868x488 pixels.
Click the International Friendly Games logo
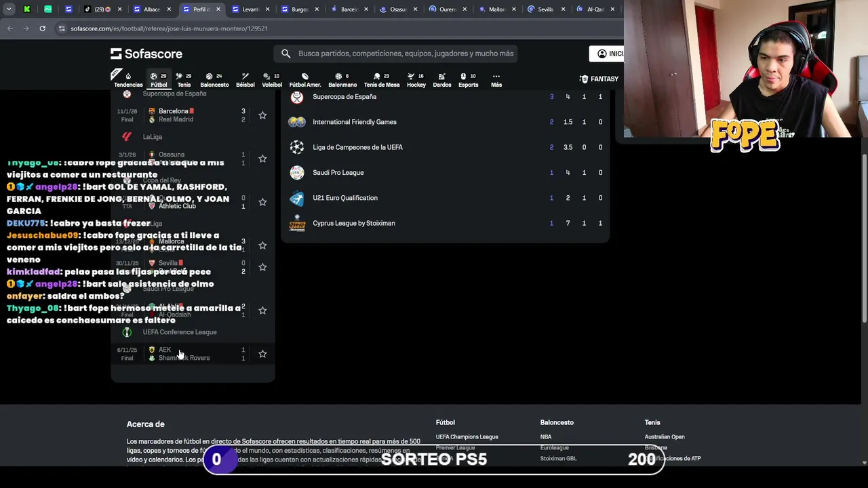(x=296, y=122)
